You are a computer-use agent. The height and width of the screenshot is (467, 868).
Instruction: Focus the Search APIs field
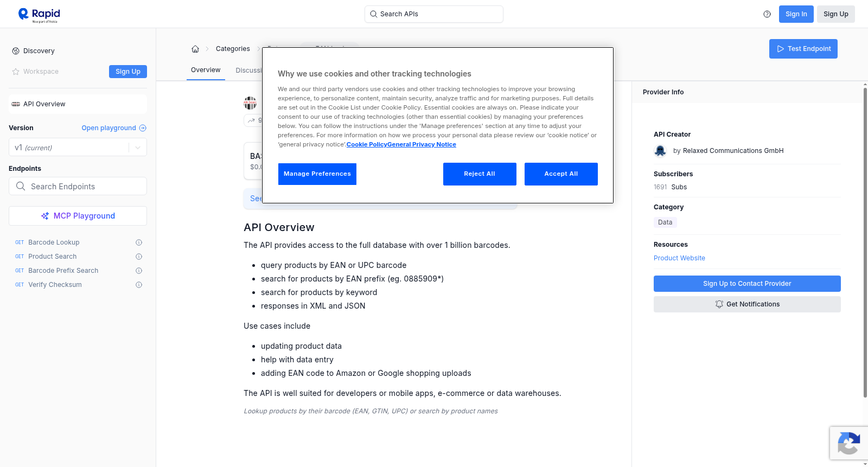(434, 14)
